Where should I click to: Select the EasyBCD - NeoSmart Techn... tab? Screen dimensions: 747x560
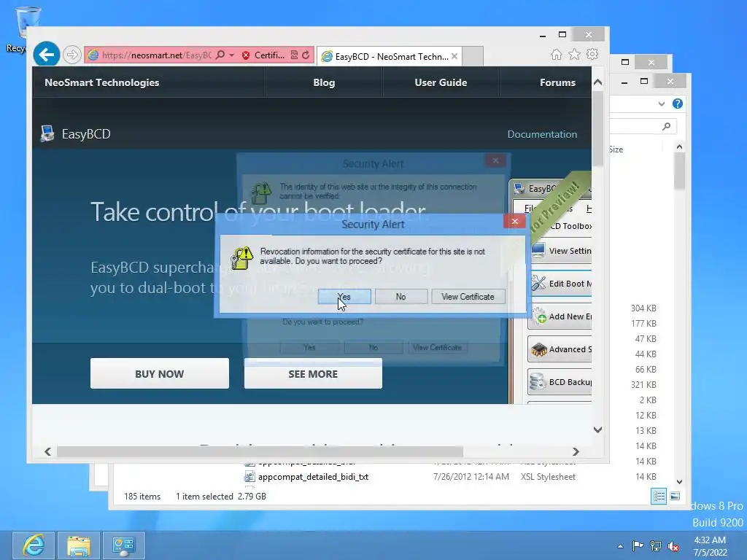pos(391,57)
